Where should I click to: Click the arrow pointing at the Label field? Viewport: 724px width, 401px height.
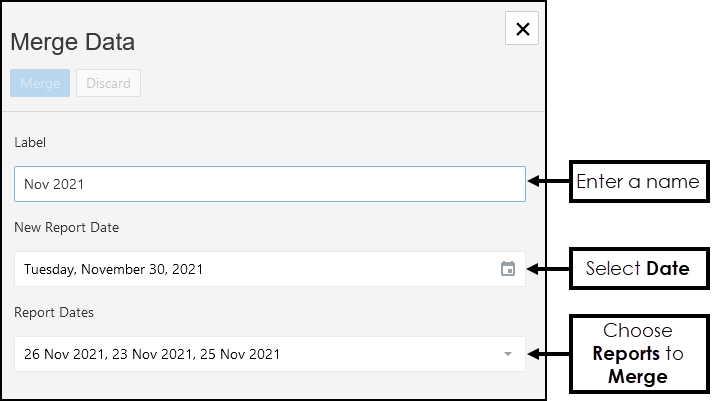pyautogui.click(x=548, y=183)
